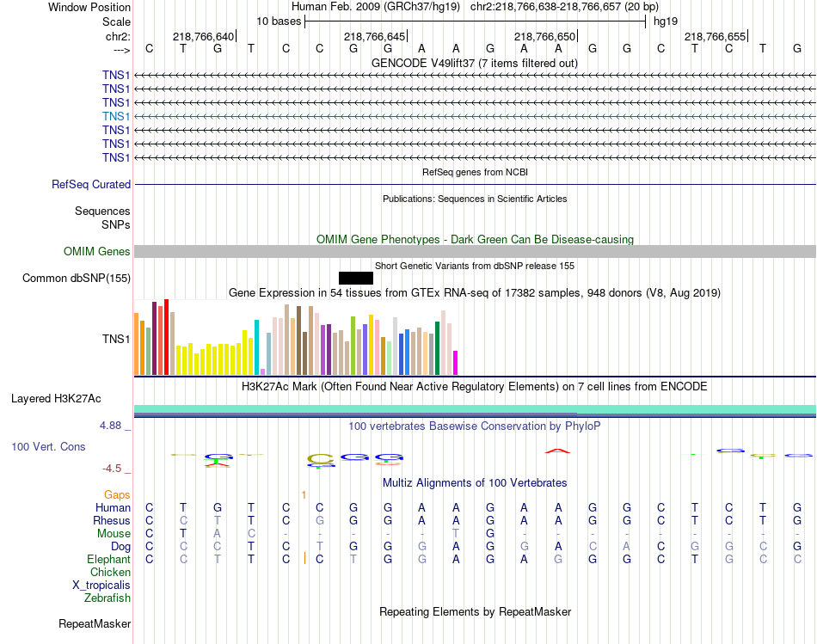
Task: Select the X_tropicalis species label
Action: (101, 585)
